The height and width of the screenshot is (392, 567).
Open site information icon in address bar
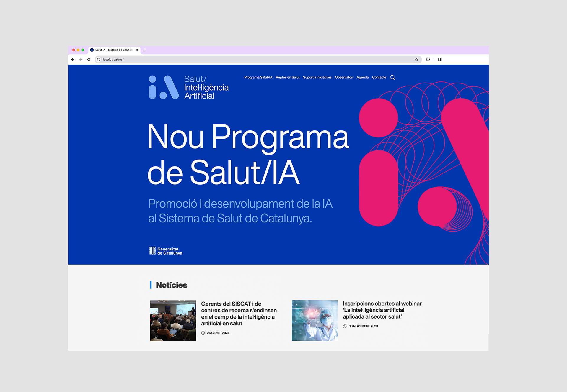tap(98, 60)
